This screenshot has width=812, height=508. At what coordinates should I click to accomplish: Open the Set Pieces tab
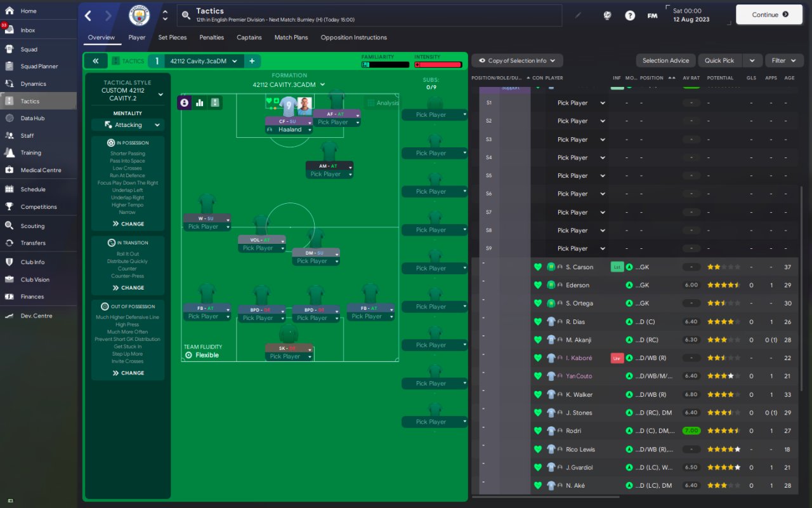coord(173,37)
